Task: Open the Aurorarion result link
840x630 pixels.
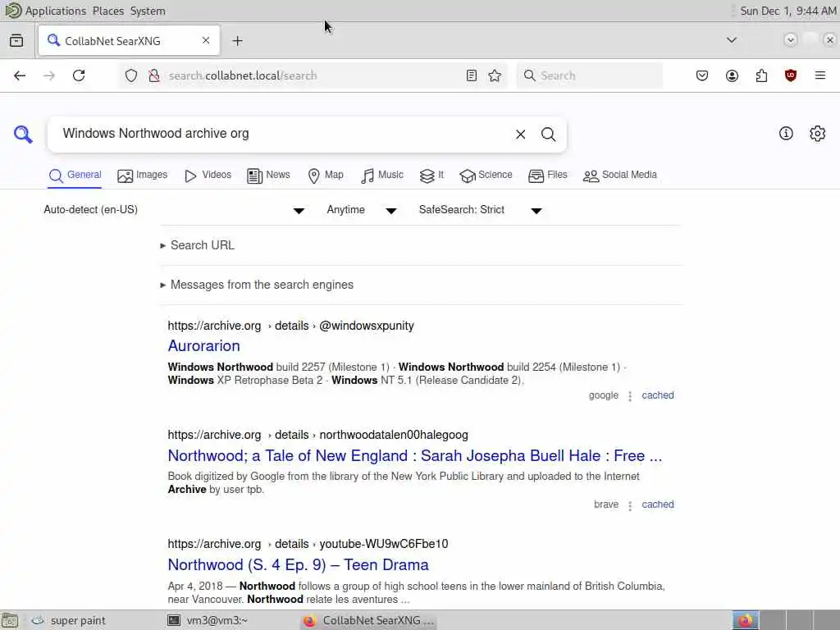Action: click(x=204, y=346)
